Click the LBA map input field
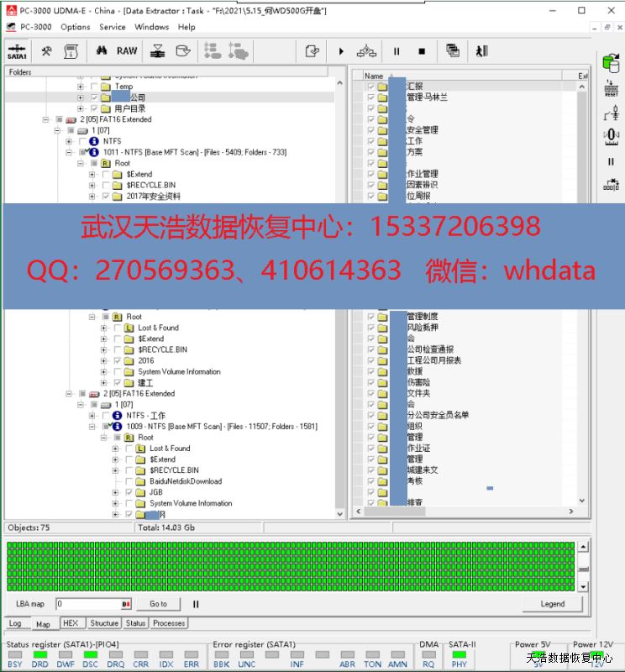This screenshot has height=672, width=625. click(x=87, y=604)
